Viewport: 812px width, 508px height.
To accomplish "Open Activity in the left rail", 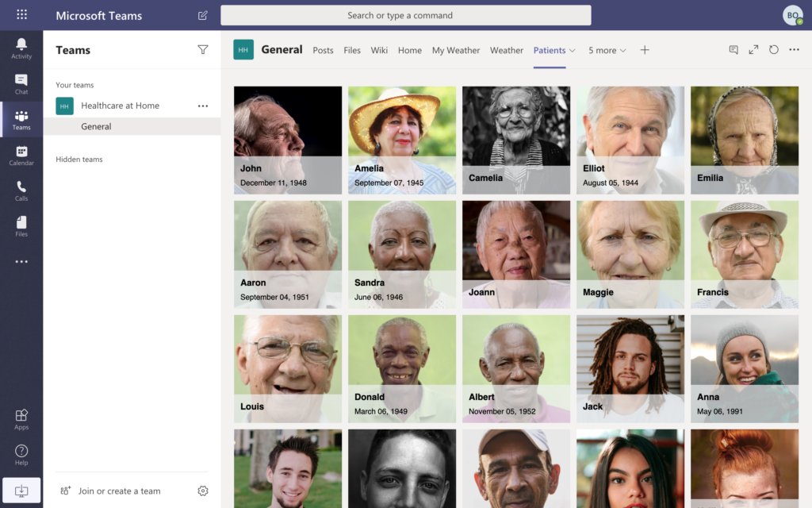I will coord(21,48).
